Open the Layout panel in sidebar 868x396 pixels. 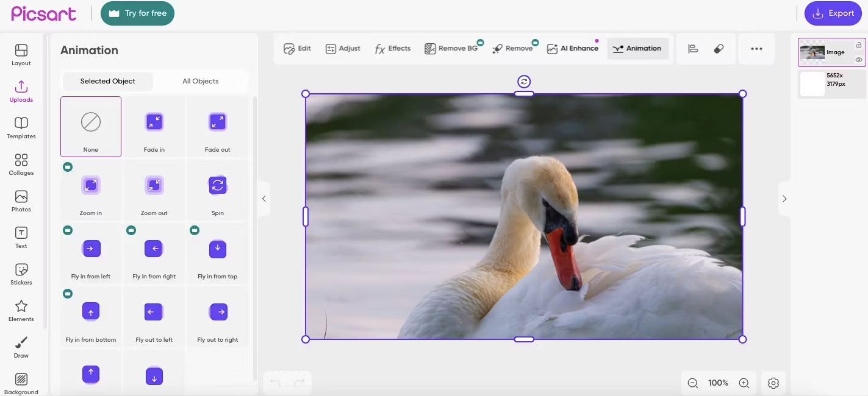[x=21, y=54]
